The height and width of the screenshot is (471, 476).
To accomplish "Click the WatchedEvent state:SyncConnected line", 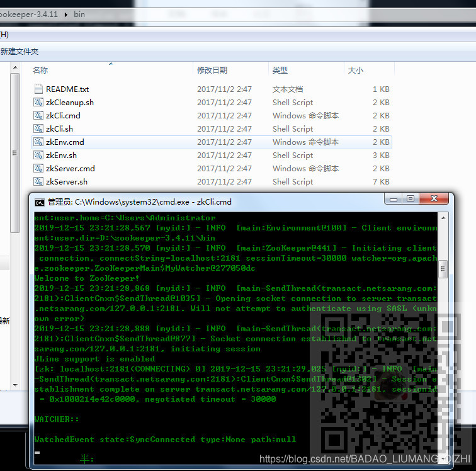I will tap(165, 440).
